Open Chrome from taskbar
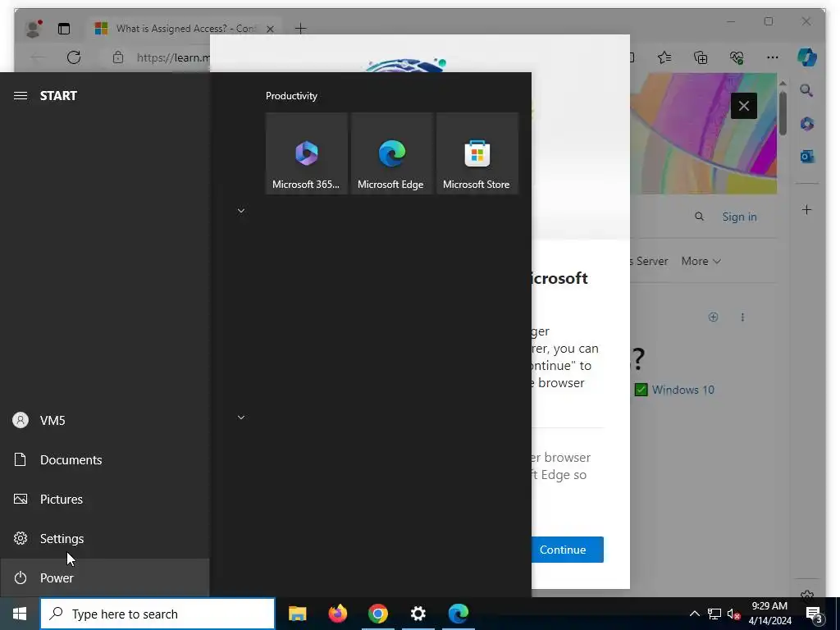The height and width of the screenshot is (630, 840). click(377, 614)
